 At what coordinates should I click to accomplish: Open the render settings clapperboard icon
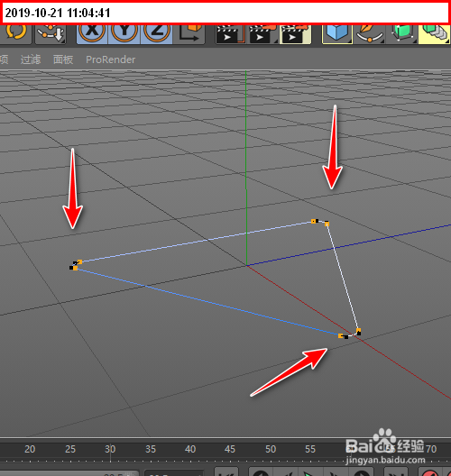295,34
